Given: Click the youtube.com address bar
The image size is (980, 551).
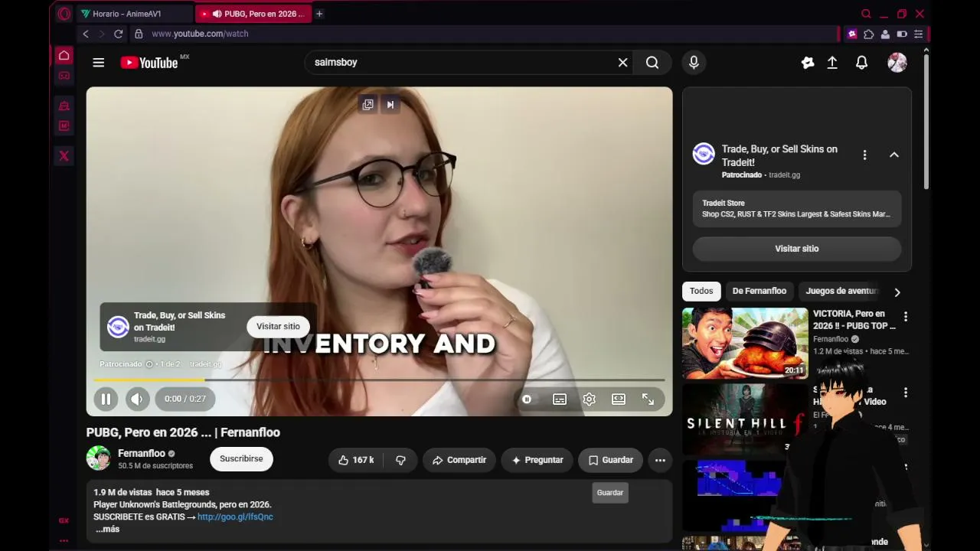Looking at the screenshot, I should coord(484,34).
